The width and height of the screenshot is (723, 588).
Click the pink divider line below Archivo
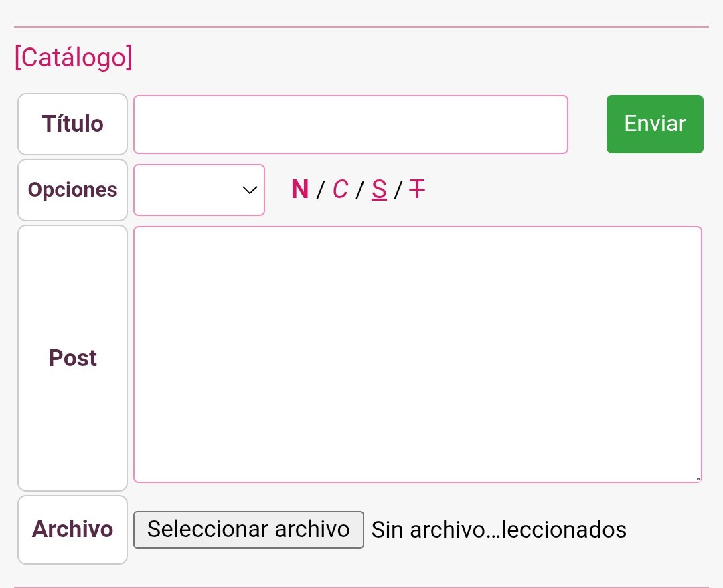[x=361, y=587]
